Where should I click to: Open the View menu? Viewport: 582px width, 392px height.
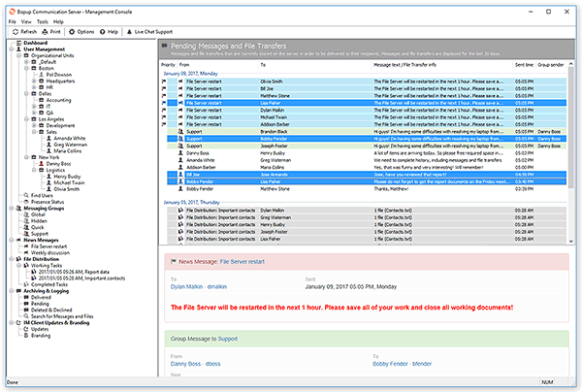tap(26, 22)
